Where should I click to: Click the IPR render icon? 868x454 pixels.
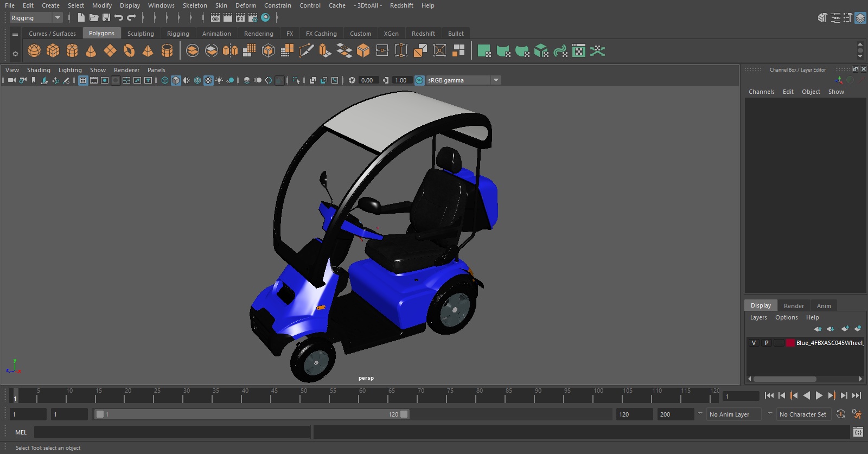click(x=240, y=18)
